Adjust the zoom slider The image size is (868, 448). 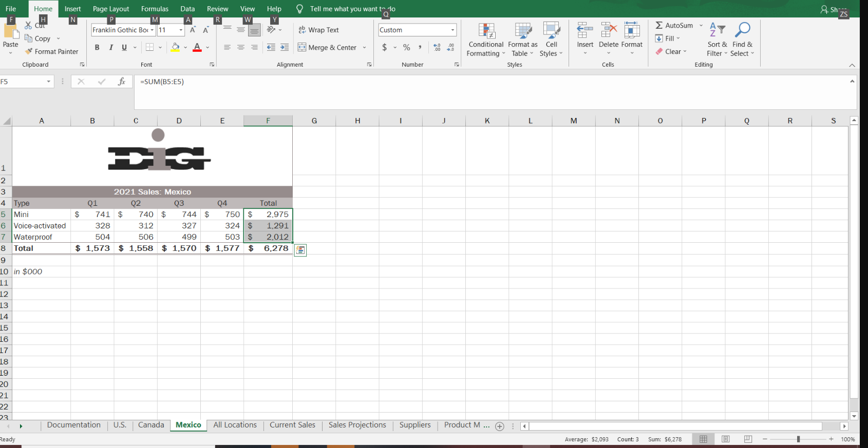[798, 439]
